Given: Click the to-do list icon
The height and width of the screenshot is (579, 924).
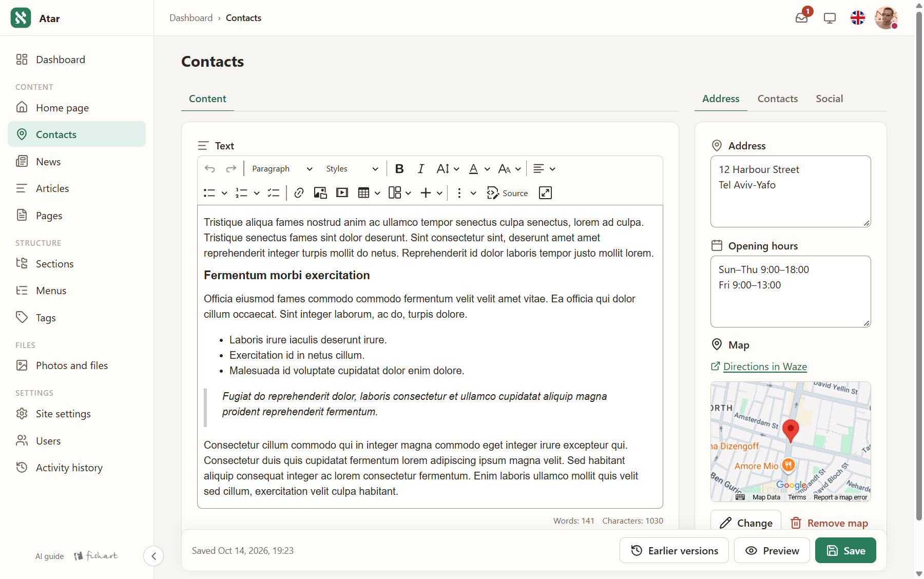Looking at the screenshot, I should click(274, 193).
